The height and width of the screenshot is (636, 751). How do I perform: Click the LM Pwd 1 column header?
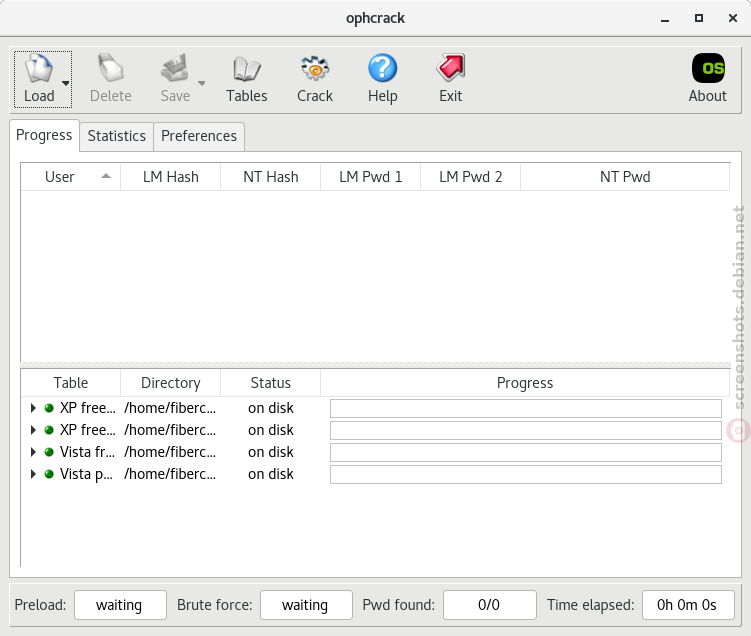click(370, 177)
